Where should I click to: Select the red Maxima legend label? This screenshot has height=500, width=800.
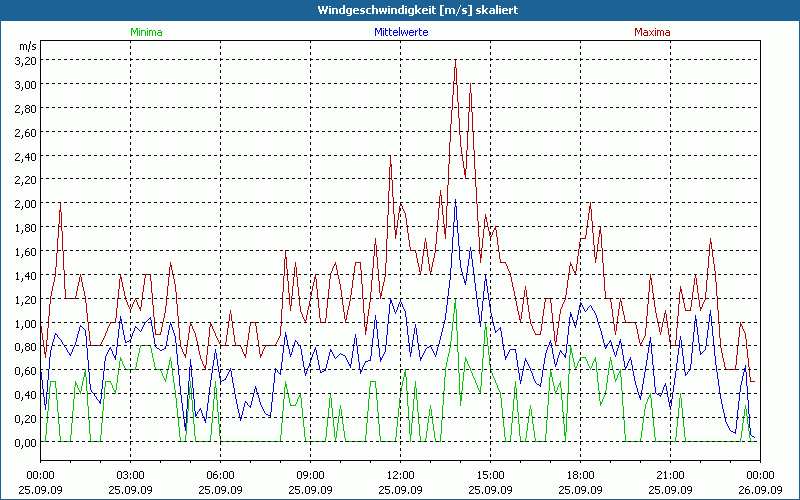click(x=652, y=32)
